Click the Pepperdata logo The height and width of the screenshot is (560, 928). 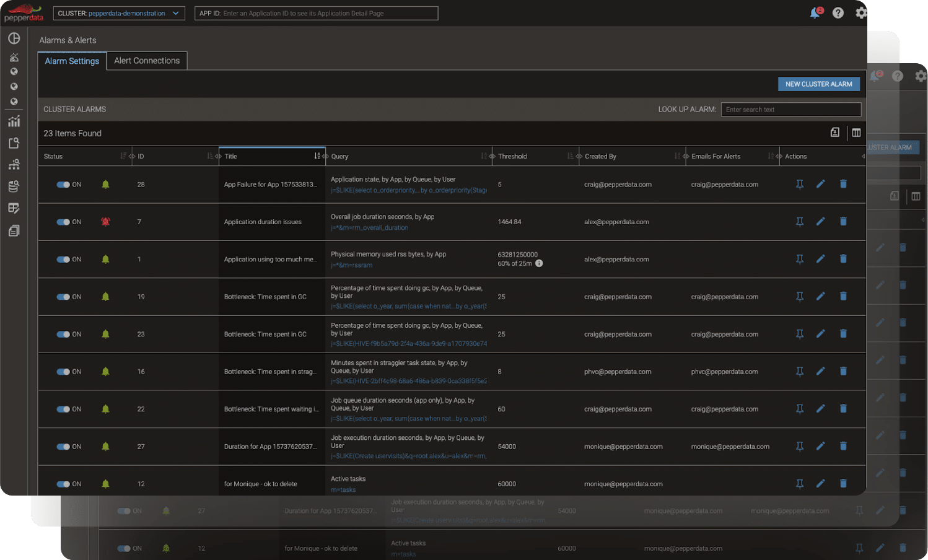point(24,13)
